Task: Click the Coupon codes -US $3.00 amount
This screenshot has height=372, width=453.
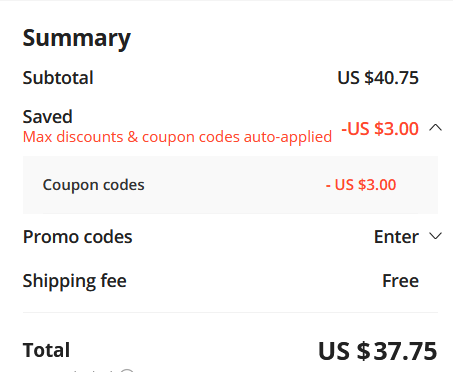Action: (361, 185)
